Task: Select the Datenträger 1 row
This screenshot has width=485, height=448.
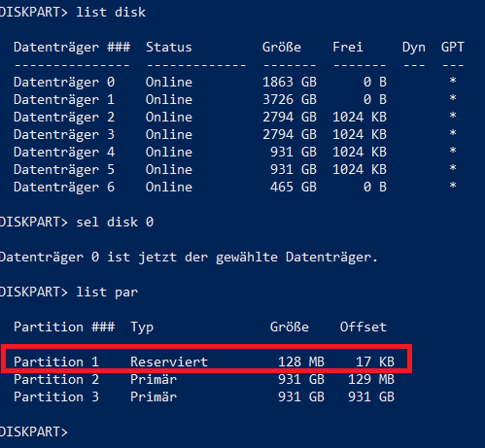Action: (x=235, y=99)
